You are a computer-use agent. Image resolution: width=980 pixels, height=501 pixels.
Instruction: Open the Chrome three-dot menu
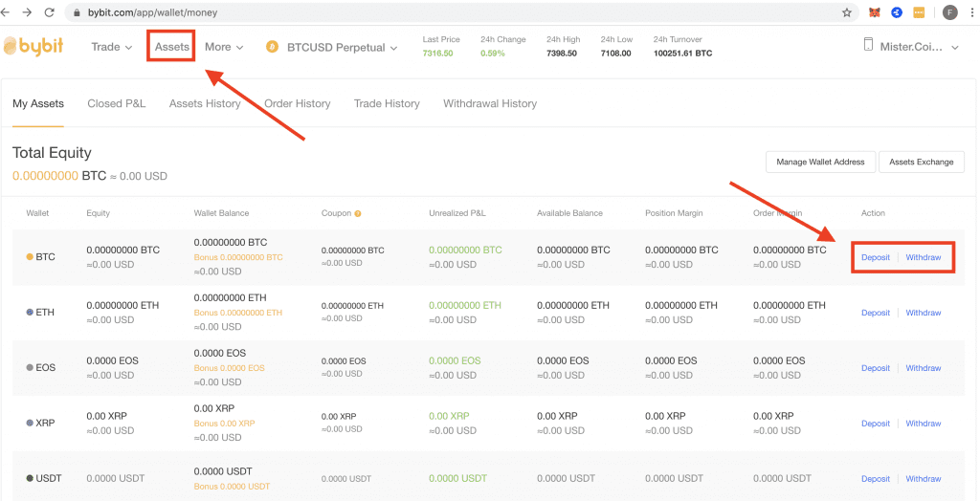coord(970,13)
